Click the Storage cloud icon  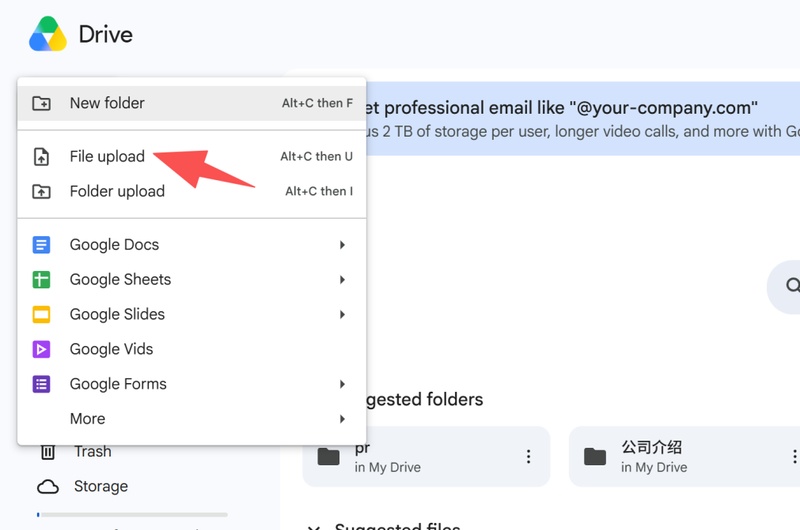coord(48,487)
